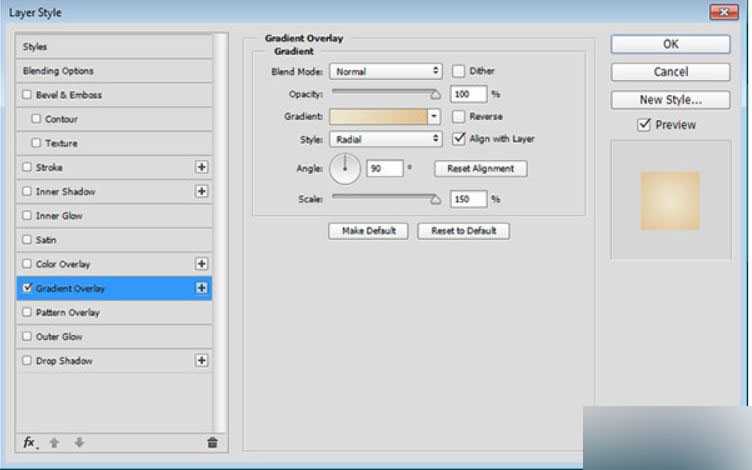752x470 pixels.
Task: Click plus icon next to Drop Shadow
Action: point(201,360)
